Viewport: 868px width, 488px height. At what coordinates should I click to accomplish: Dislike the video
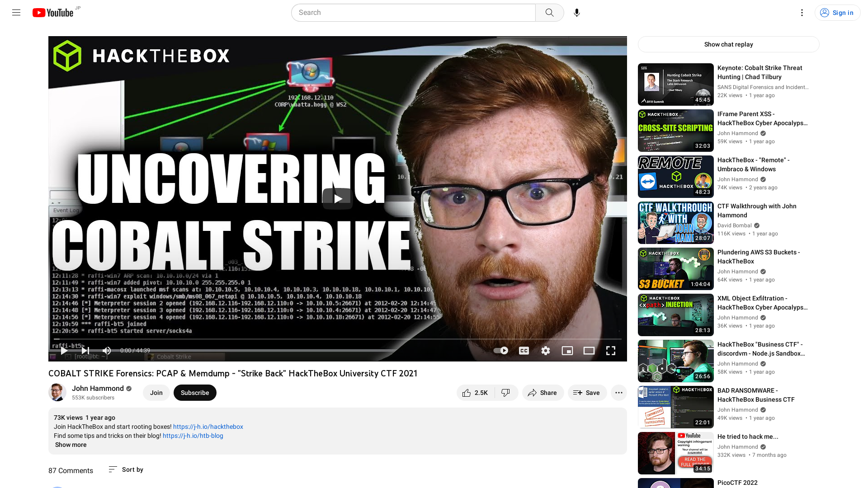pyautogui.click(x=506, y=393)
